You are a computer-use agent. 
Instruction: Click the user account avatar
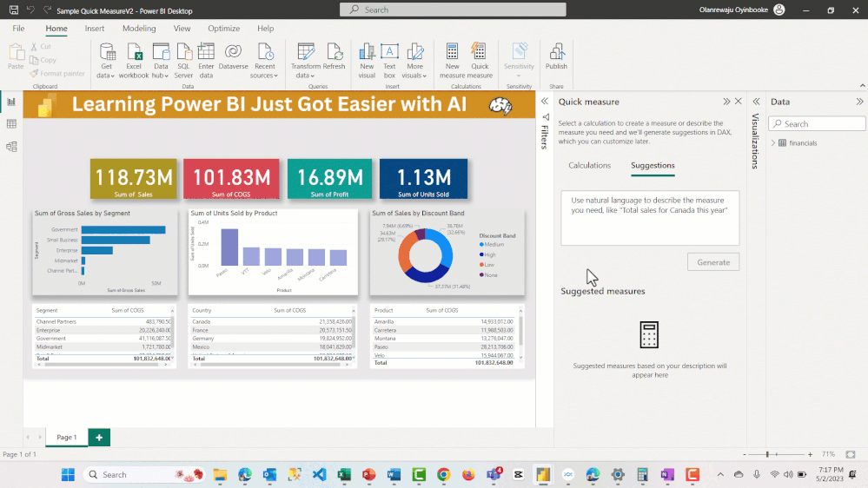coord(779,10)
